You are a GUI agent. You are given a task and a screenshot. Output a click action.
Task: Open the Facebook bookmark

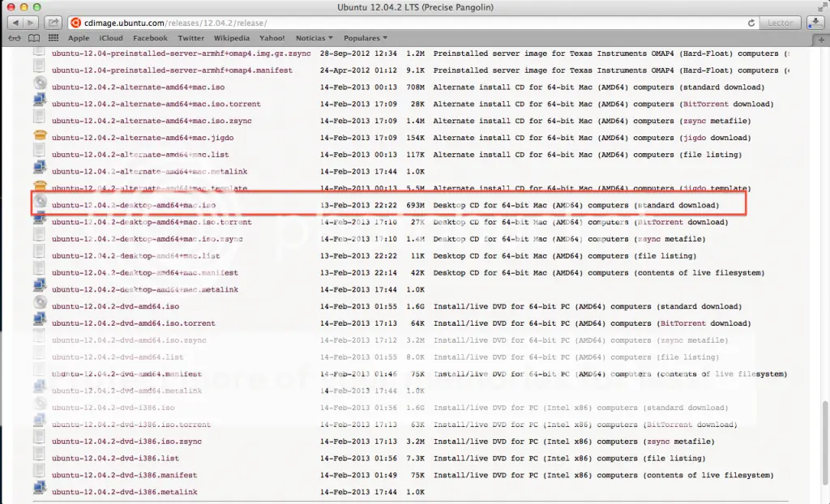coord(150,38)
